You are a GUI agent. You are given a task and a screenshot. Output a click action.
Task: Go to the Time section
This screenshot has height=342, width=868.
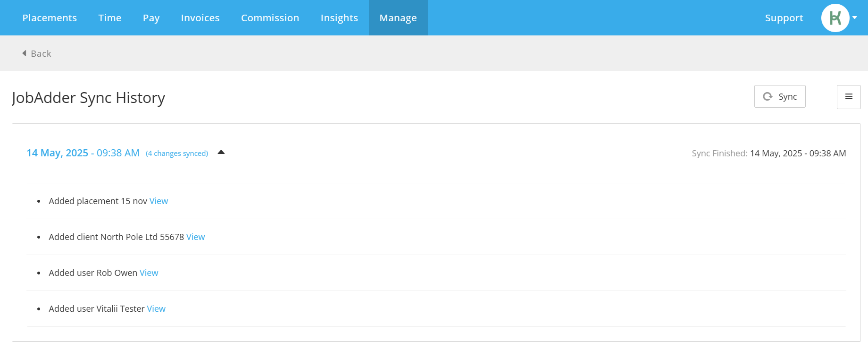pyautogui.click(x=110, y=18)
